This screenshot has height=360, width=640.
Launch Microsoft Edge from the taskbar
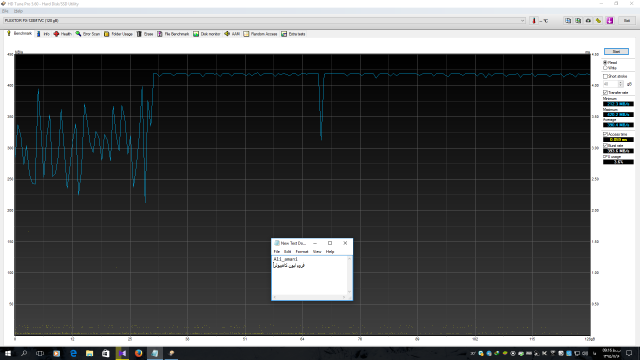pyautogui.click(x=73, y=353)
